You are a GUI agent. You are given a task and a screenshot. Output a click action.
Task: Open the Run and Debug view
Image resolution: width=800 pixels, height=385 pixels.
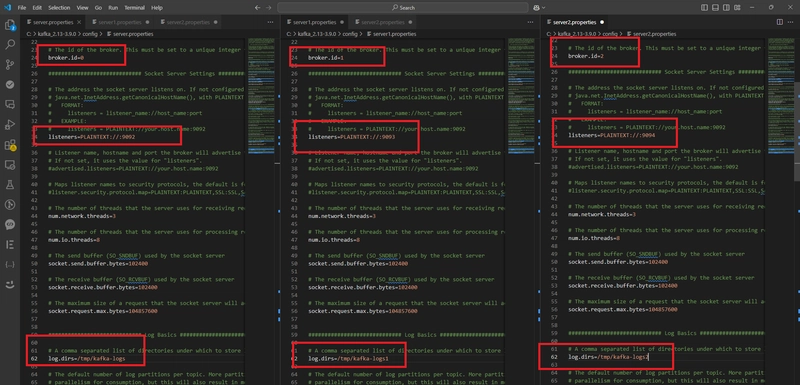(x=10, y=124)
